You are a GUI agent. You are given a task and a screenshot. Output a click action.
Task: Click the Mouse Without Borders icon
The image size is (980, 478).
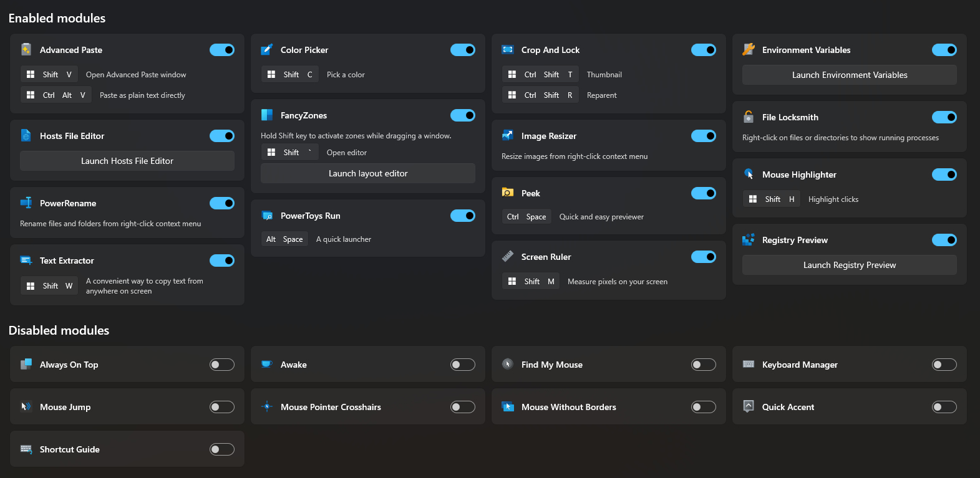[x=508, y=407]
